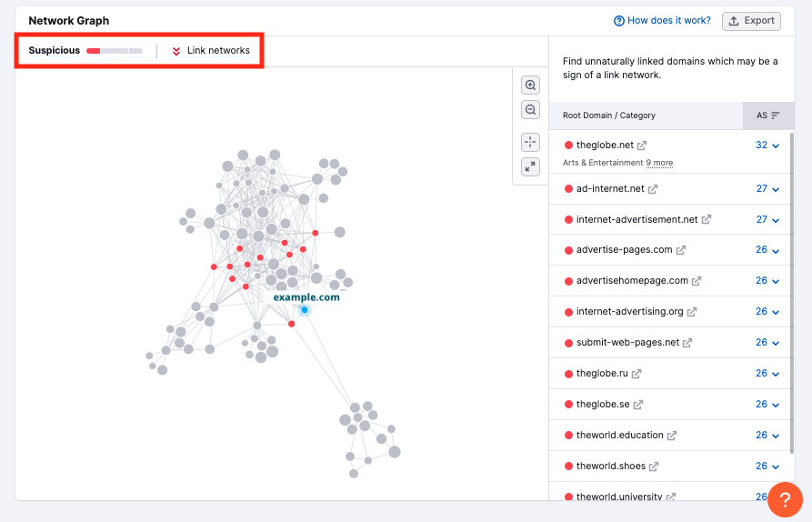Open theworld.education external link icon
Viewport: 812px width, 522px height.
[x=672, y=436]
